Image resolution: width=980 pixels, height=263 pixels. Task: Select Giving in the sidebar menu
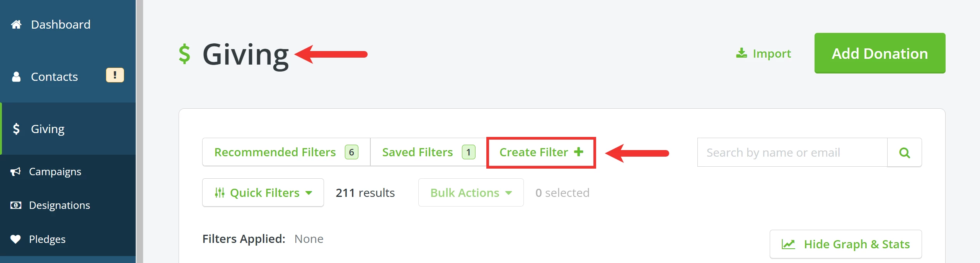tap(48, 129)
